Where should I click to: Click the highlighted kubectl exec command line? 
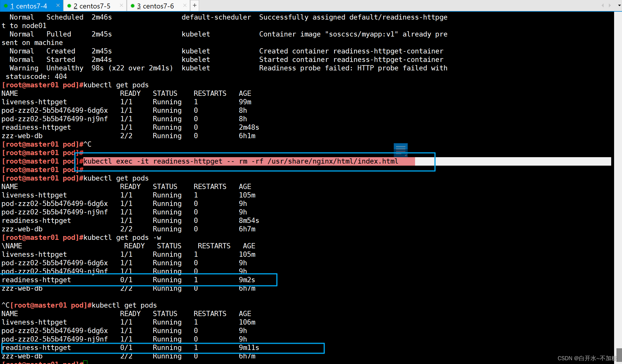[241, 161]
